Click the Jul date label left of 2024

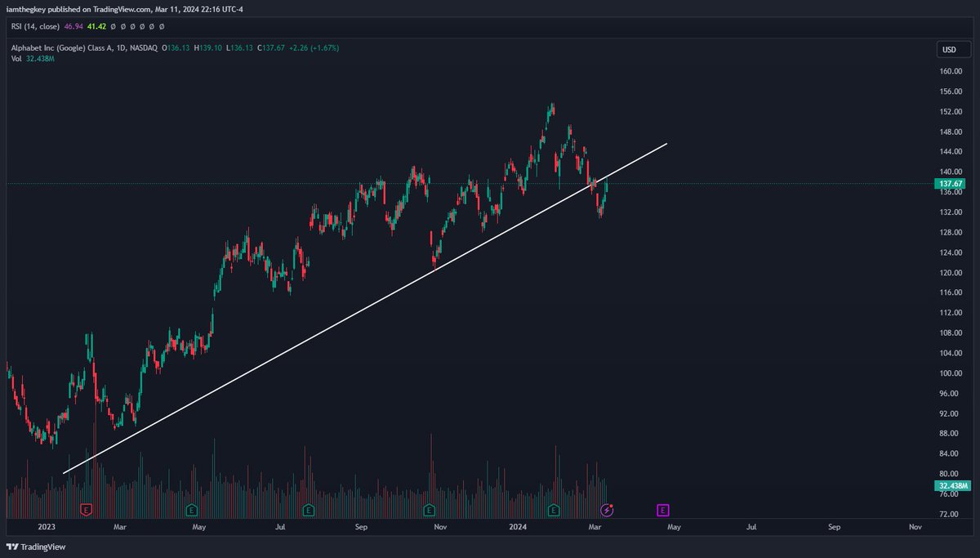280,528
